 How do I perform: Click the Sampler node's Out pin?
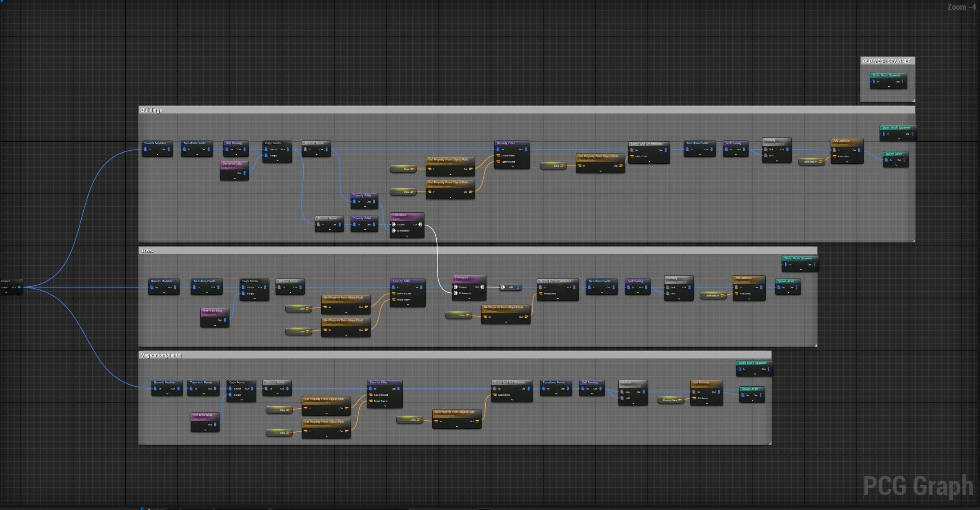tap(19, 287)
